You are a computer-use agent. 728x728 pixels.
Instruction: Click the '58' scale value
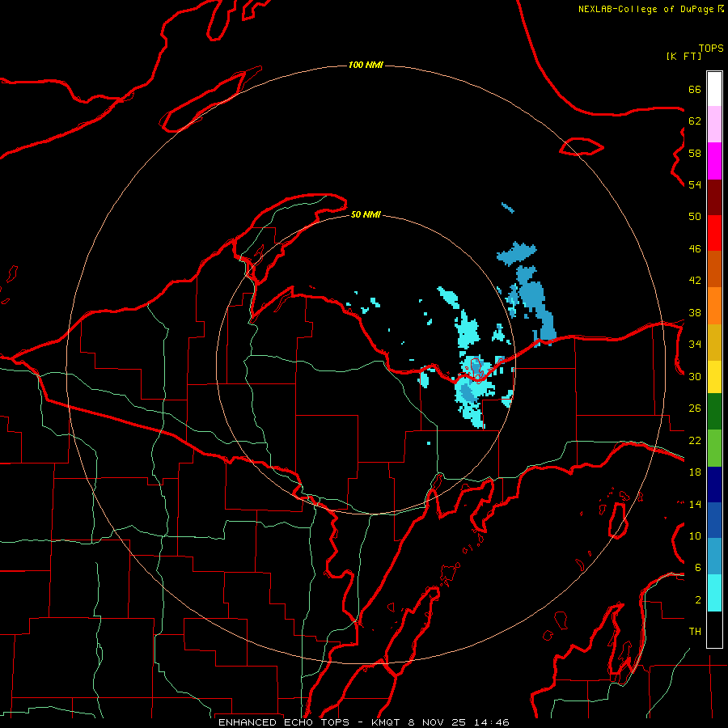(x=695, y=153)
